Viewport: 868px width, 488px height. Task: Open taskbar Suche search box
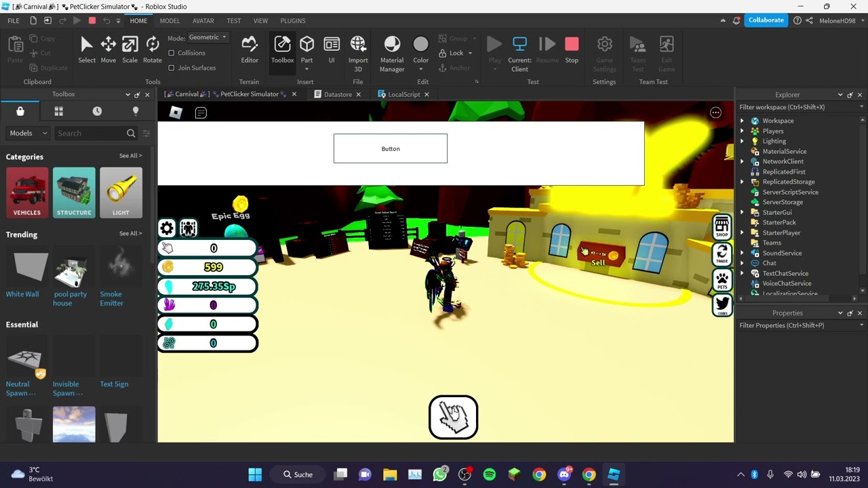pos(298,474)
